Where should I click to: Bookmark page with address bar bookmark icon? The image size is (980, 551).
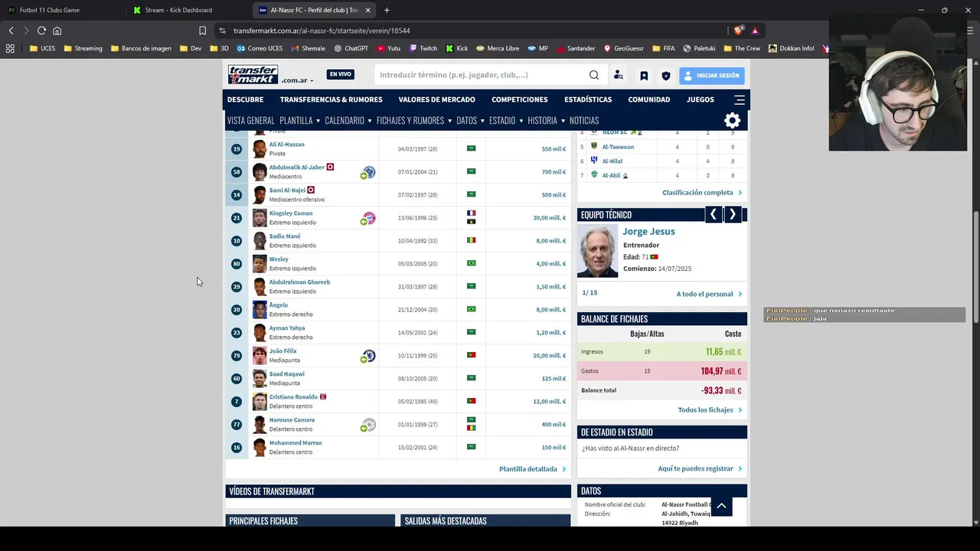(x=202, y=31)
